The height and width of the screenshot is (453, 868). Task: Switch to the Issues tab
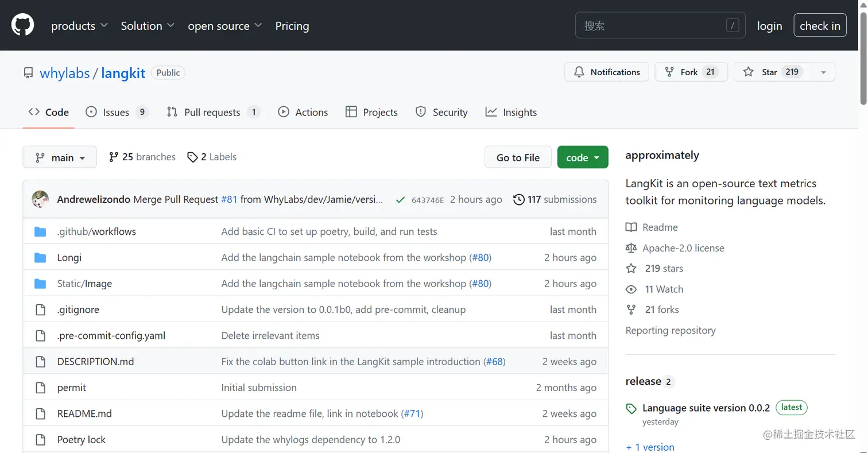(x=117, y=113)
